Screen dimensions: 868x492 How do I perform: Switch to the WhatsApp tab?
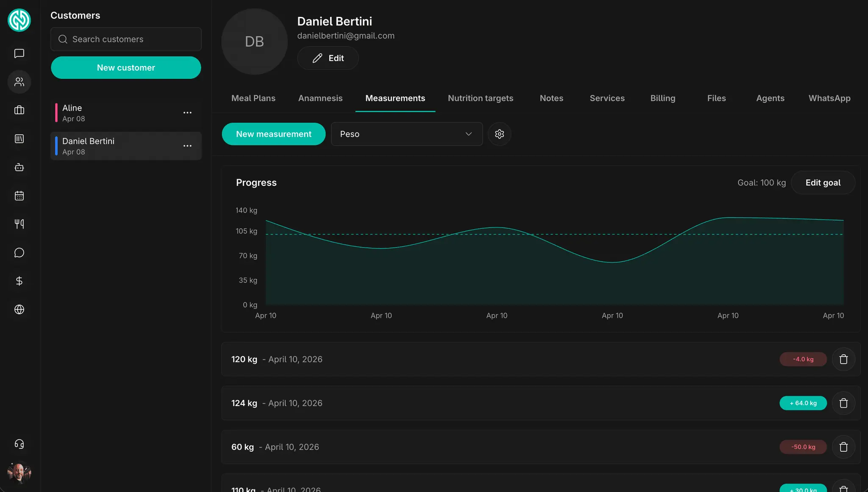point(829,98)
